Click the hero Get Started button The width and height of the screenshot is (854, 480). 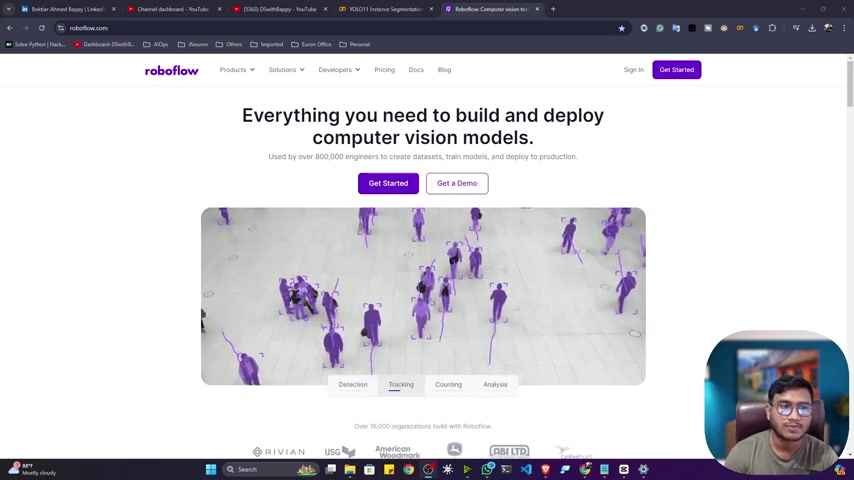pos(388,183)
